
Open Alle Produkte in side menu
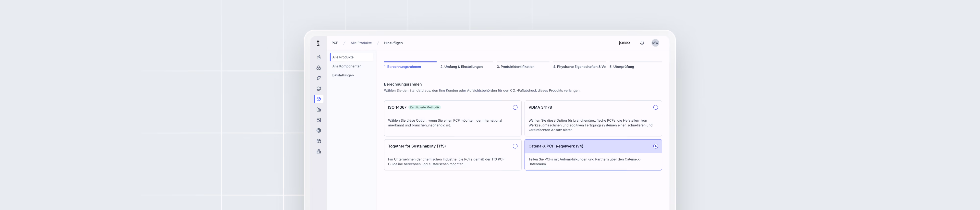coord(352,57)
